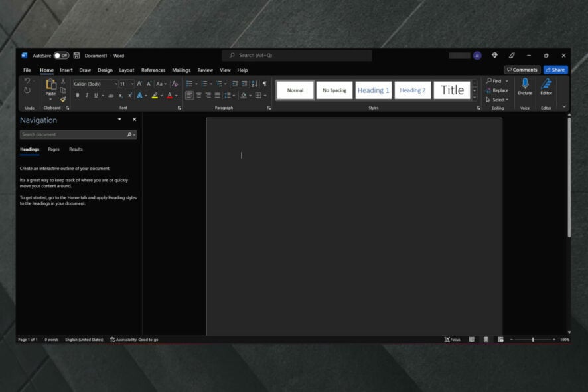Viewport: 588px width, 392px height.
Task: Turn on the AutoSave switch
Action: pyautogui.click(x=61, y=56)
